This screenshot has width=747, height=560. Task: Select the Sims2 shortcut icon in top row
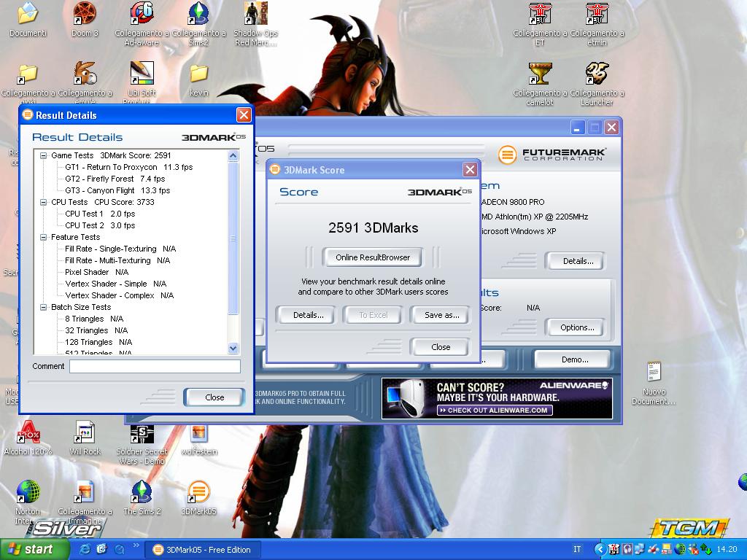pos(198,13)
